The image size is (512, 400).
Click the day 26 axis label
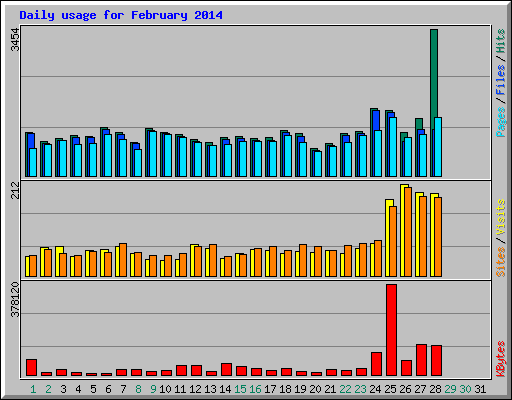[x=405, y=389]
